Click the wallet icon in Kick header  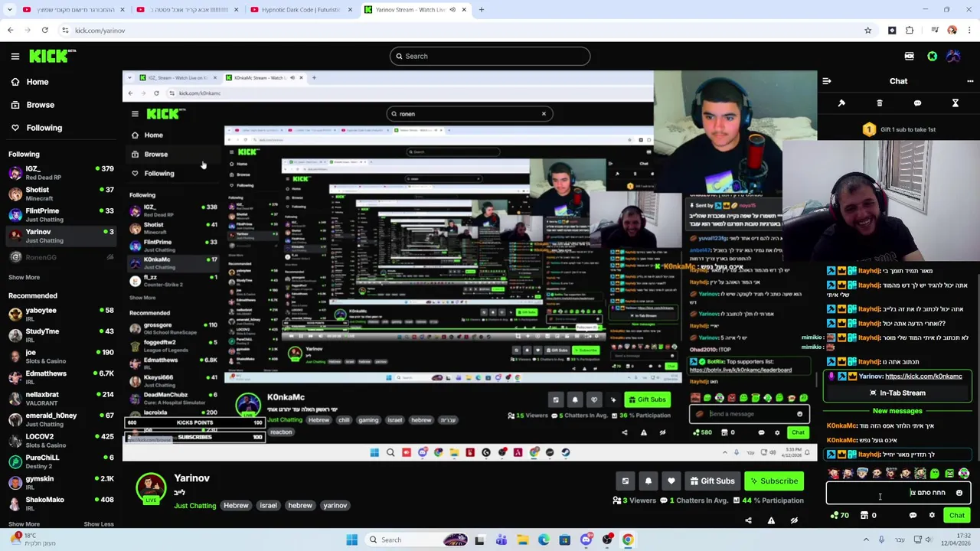pyautogui.click(x=909, y=56)
